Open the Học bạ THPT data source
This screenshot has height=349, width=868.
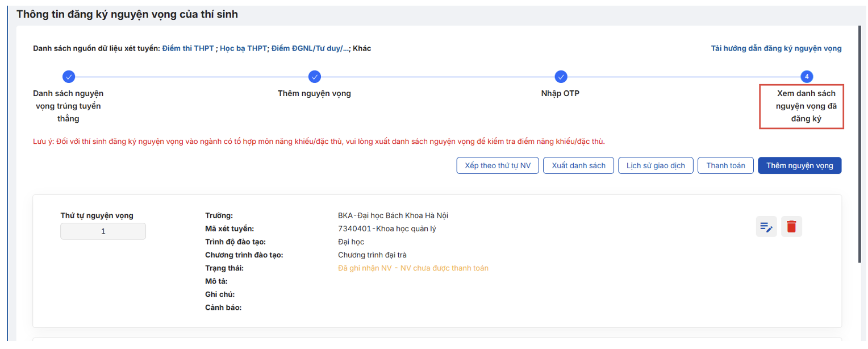click(243, 49)
